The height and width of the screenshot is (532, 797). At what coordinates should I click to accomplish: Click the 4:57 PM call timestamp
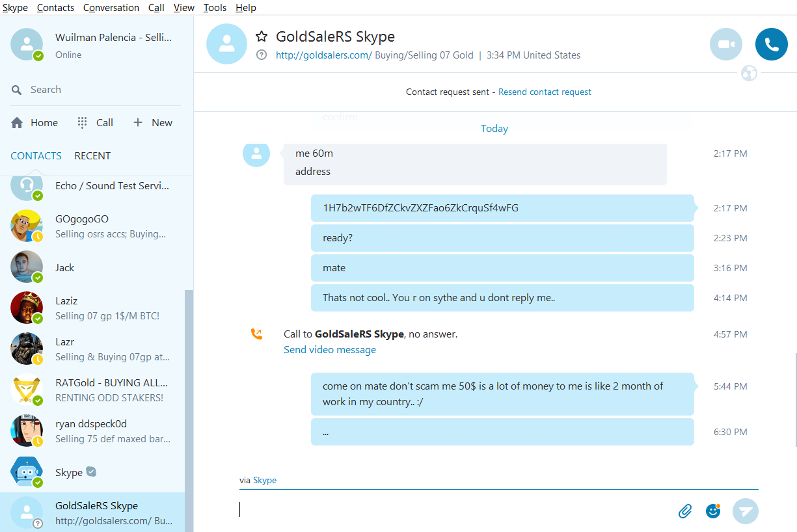tap(730, 334)
